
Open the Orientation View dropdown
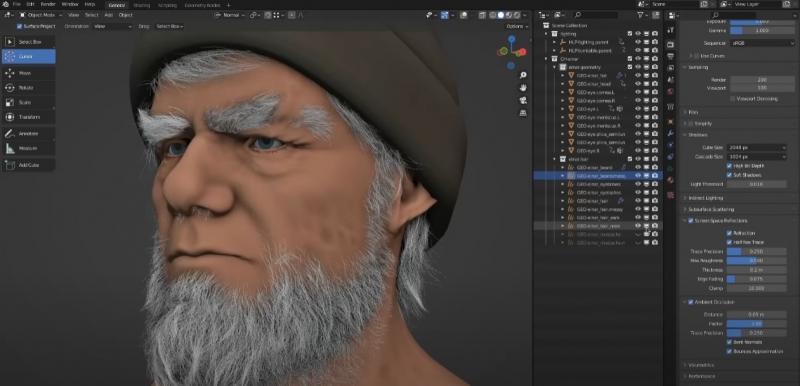(113, 26)
